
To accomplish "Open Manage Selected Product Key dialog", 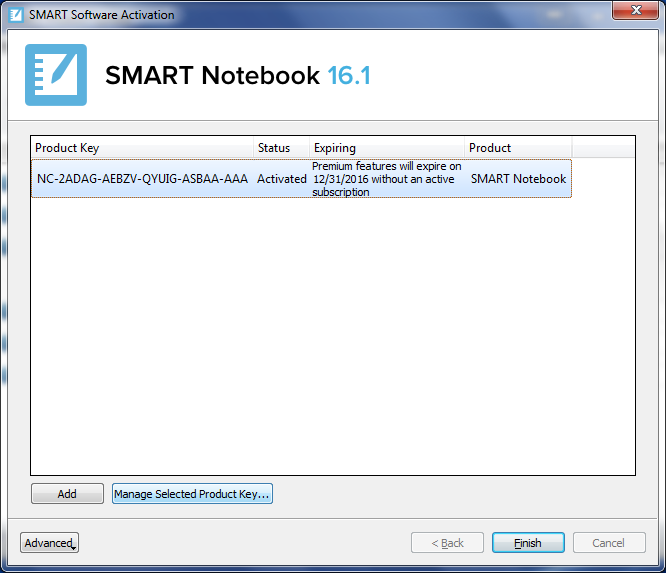I will pos(192,494).
